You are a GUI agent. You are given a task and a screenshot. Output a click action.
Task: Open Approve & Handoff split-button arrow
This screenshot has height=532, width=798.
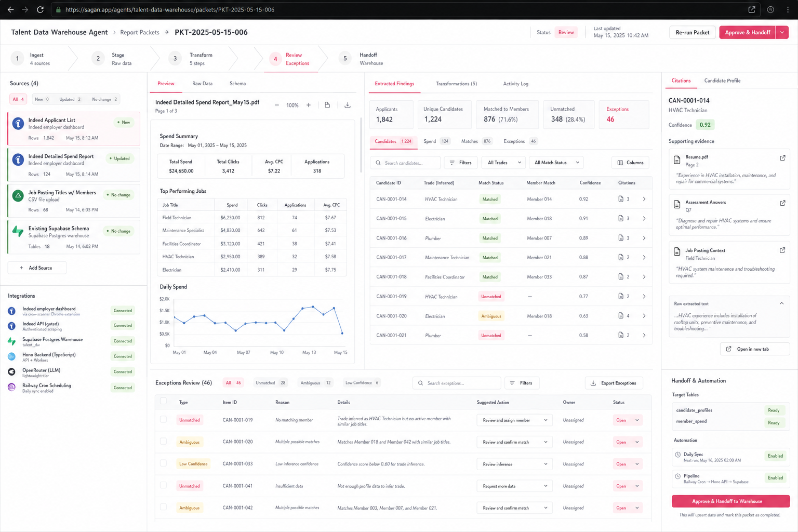point(782,32)
